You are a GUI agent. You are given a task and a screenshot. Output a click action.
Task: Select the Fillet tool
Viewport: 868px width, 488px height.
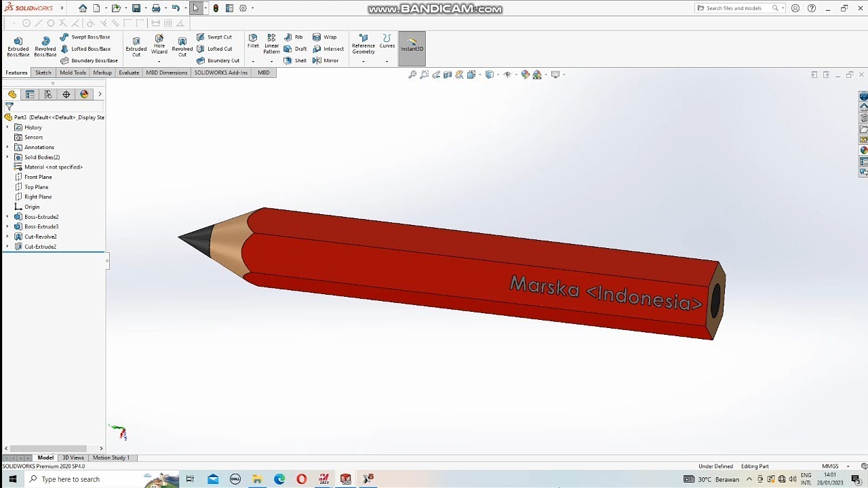[x=253, y=41]
